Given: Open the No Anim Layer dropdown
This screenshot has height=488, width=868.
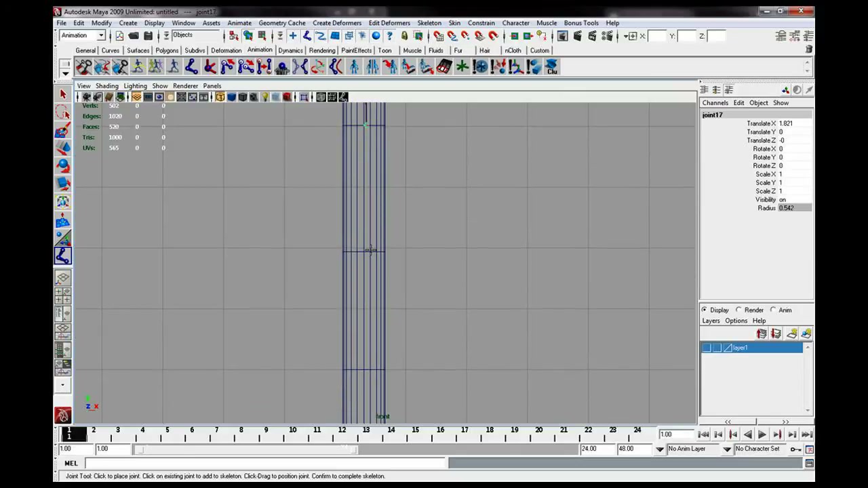Looking at the screenshot, I should pyautogui.click(x=660, y=449).
